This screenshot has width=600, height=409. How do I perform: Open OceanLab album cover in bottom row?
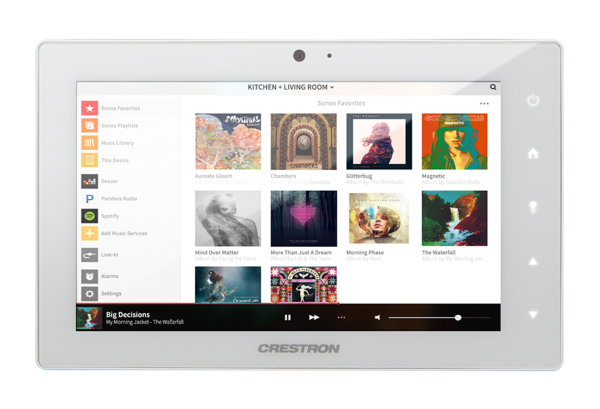pos(228,285)
